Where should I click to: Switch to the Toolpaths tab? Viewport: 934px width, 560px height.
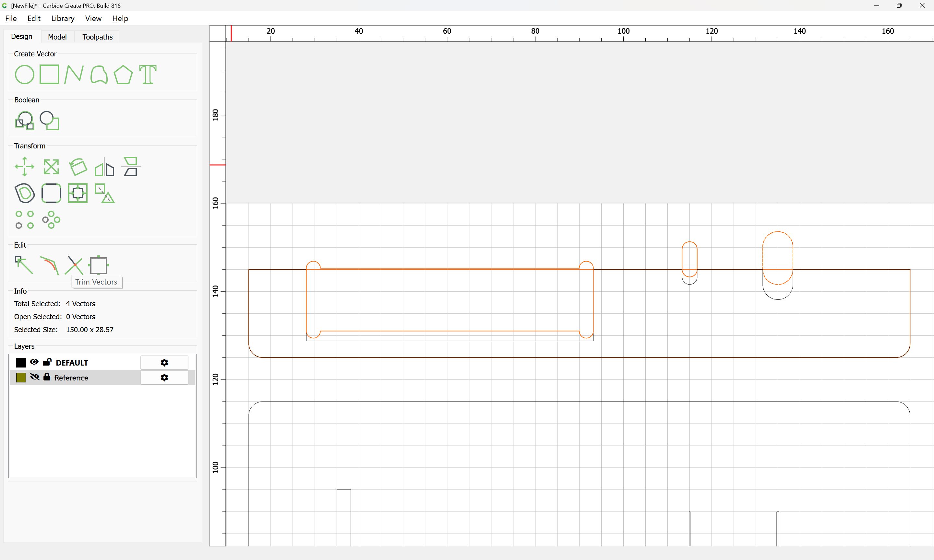click(97, 37)
